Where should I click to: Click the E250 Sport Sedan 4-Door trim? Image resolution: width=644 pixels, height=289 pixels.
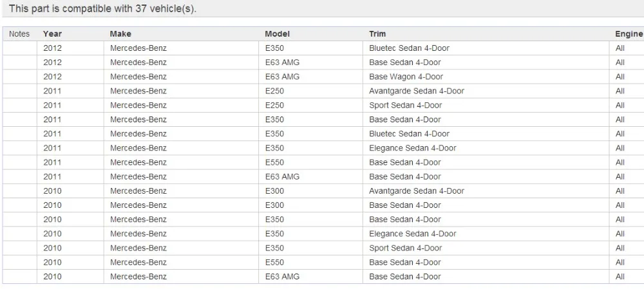point(405,106)
